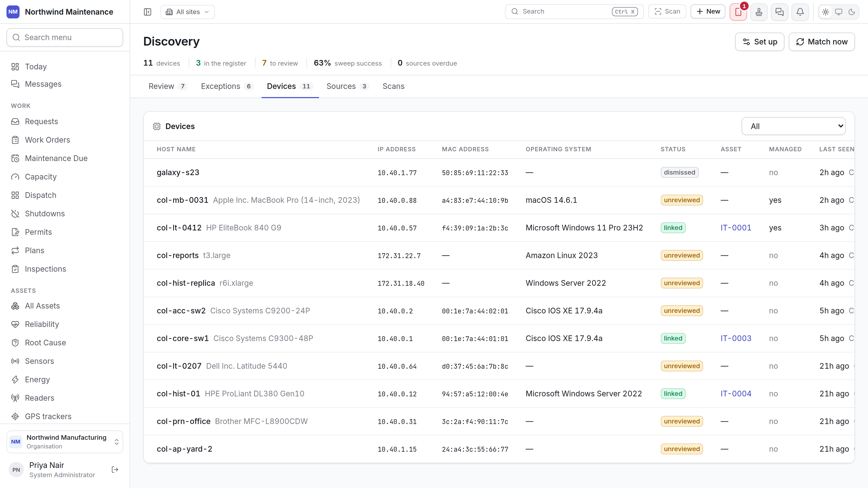Open the All devices filter dropdown
The height and width of the screenshot is (488, 868).
click(793, 126)
